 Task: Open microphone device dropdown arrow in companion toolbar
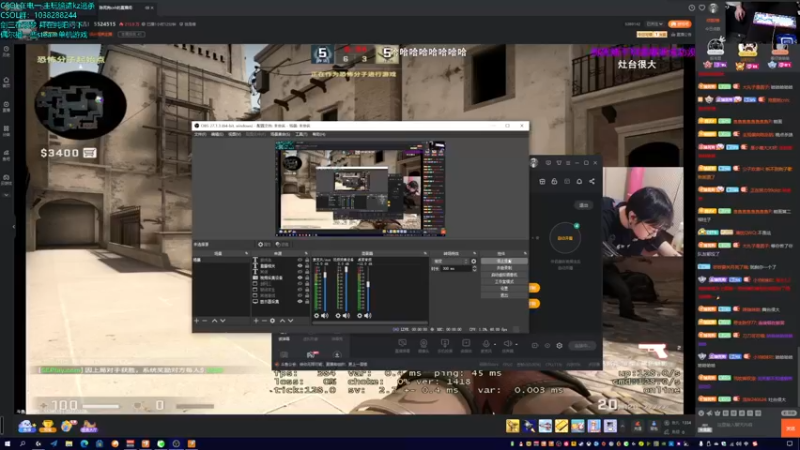point(494,344)
